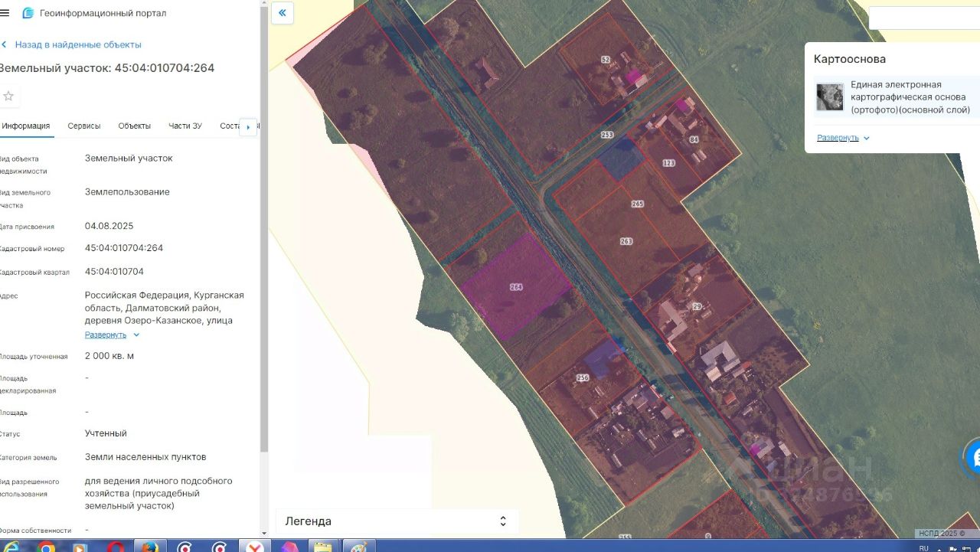
Task: Launch Google Chrome from the taskbar
Action: (47, 547)
